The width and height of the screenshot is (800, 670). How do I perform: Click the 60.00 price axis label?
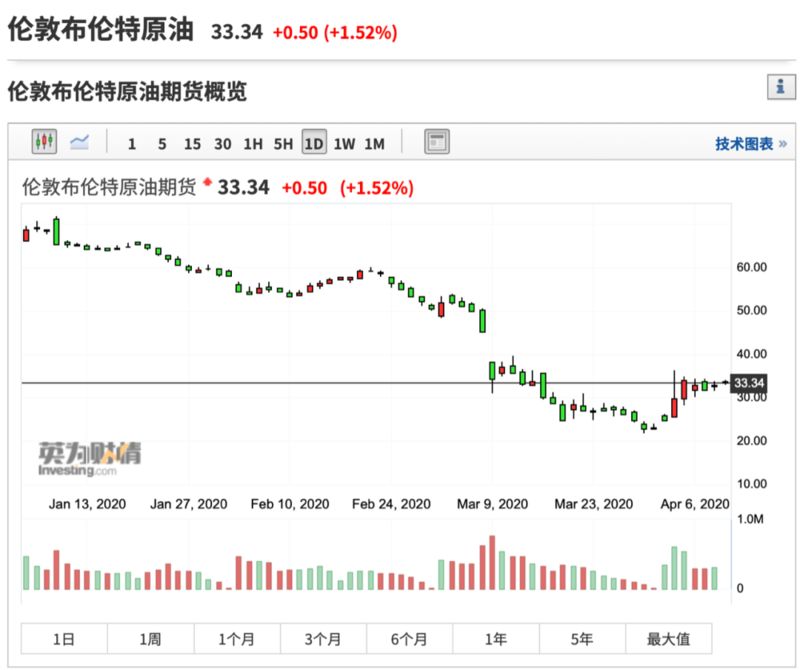tap(752, 267)
